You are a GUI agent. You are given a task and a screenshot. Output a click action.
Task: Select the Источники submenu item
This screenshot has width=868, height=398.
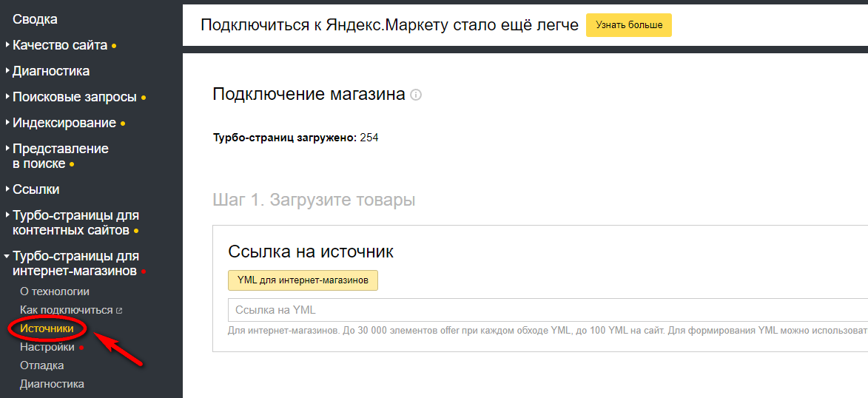click(46, 328)
